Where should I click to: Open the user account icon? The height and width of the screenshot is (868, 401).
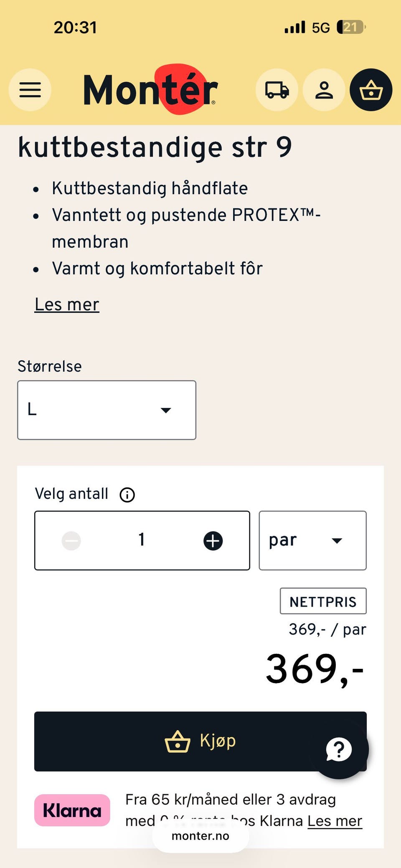pos(324,90)
